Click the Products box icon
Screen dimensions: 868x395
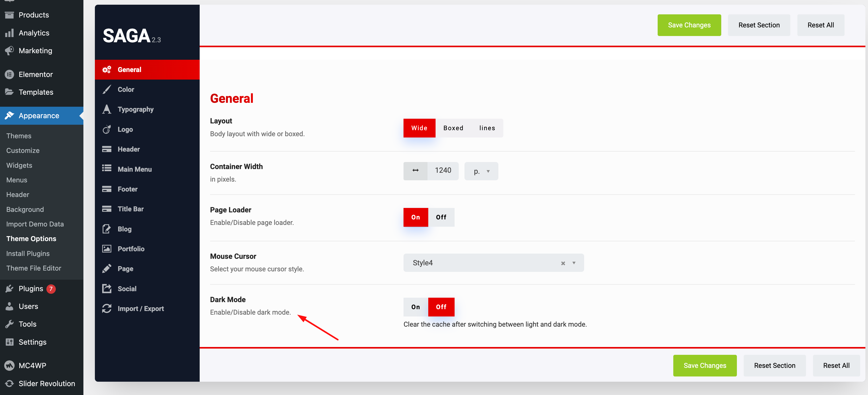coord(9,15)
